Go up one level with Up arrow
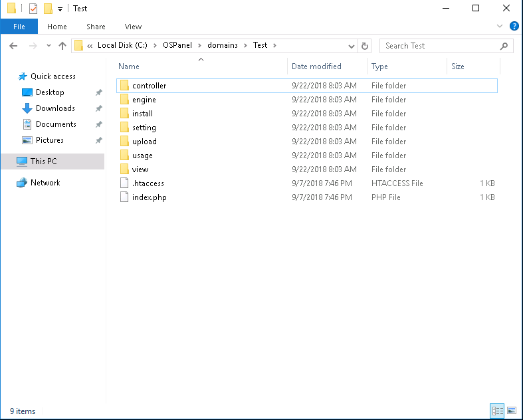 [x=62, y=46]
